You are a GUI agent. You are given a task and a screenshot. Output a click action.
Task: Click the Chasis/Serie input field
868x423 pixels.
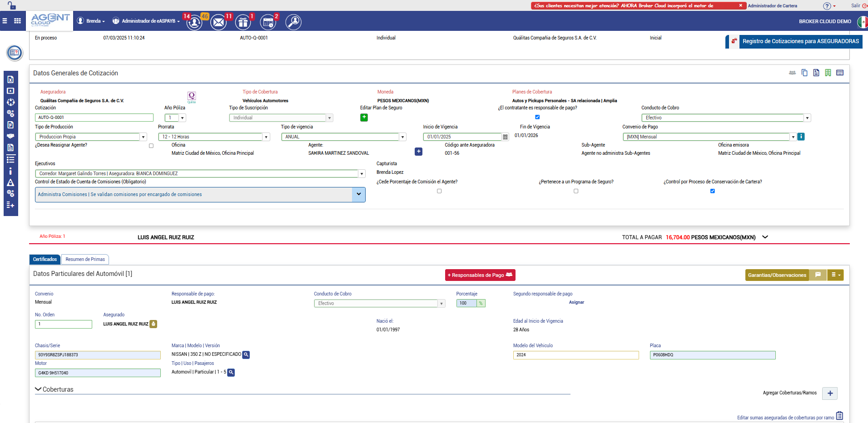tap(98, 355)
